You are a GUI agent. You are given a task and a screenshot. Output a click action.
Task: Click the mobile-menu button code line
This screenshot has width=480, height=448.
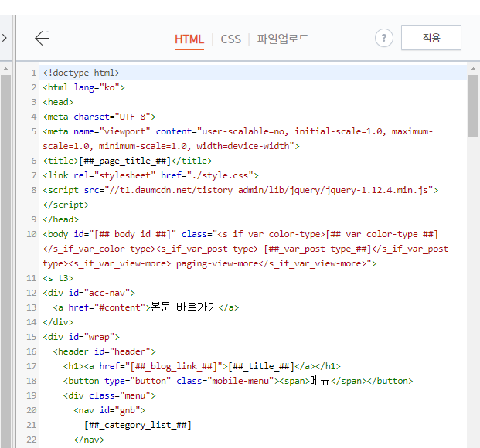238,381
